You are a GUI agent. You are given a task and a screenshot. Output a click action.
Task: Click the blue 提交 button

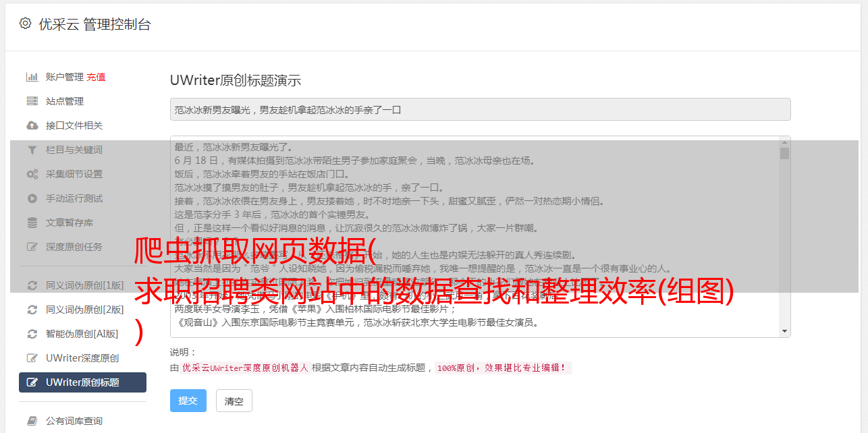188,401
